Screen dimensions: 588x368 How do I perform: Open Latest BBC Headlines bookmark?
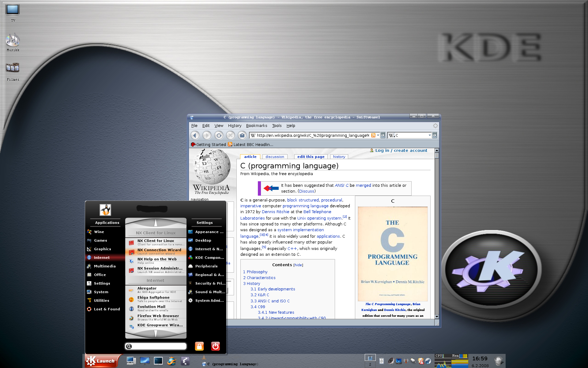coord(250,144)
